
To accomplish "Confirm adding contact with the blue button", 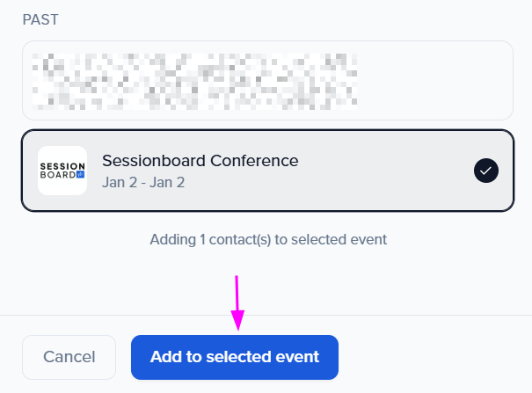I will (x=235, y=357).
